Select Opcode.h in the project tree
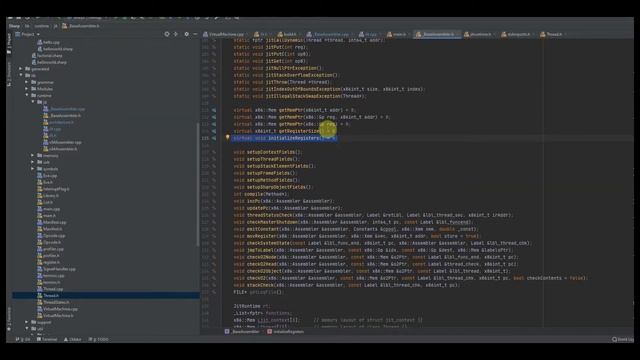 pos(49,242)
